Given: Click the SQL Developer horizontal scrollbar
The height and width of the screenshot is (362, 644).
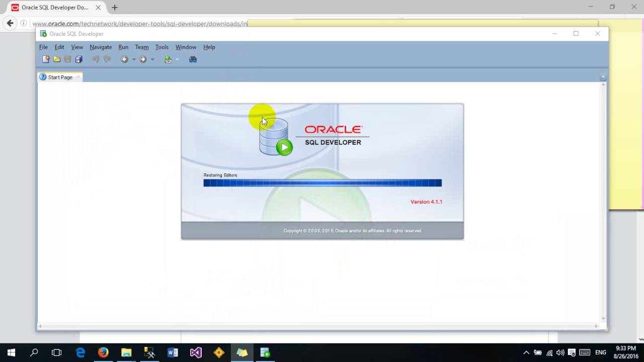Looking at the screenshot, I should point(319,326).
